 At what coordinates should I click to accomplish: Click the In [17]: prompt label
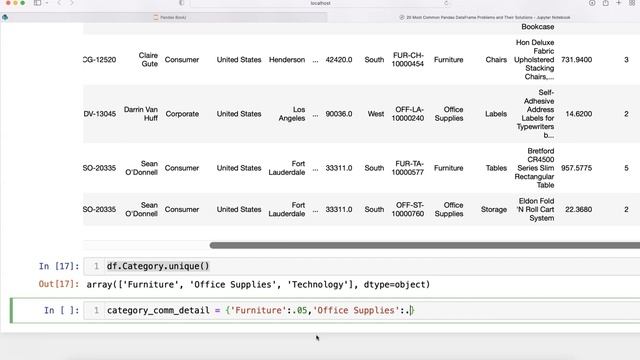(59, 266)
